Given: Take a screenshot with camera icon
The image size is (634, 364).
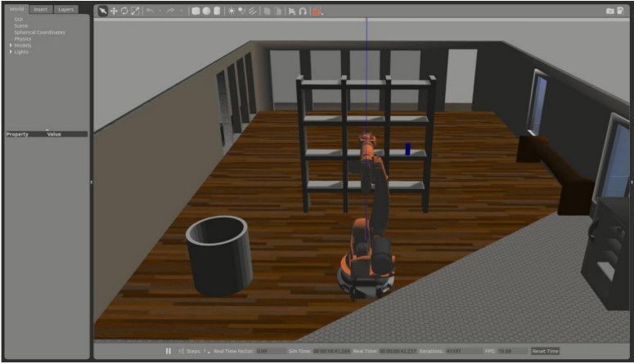Looking at the screenshot, I should [610, 11].
